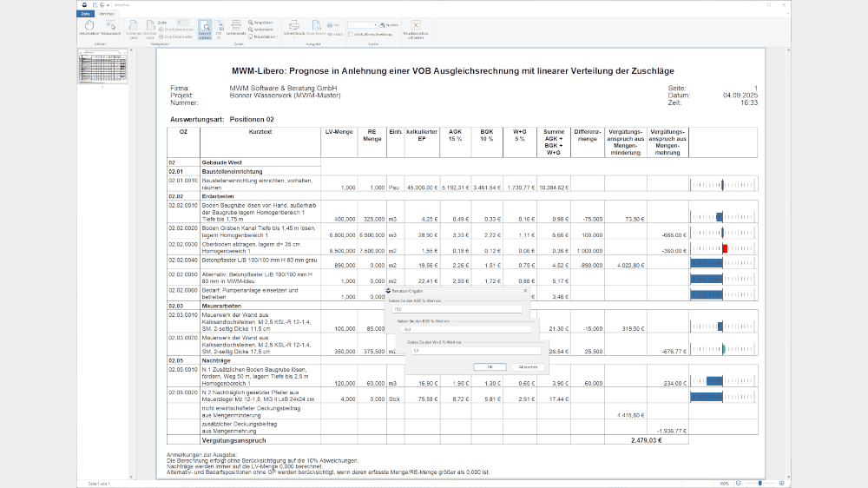The width and height of the screenshot is (868, 488).
Task: Click quick-access print icon
Action: [102, 5]
